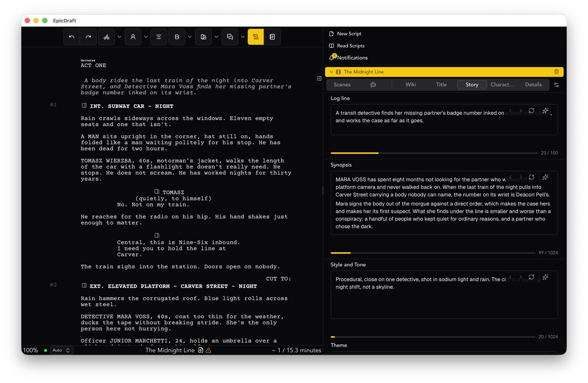Click next suggestion arrow in Synopsis

521,177
